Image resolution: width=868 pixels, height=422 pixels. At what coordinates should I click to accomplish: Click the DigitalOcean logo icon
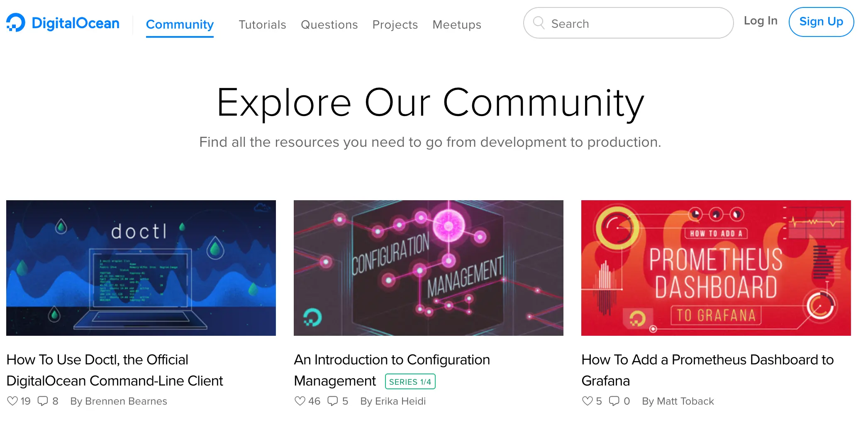16,23
